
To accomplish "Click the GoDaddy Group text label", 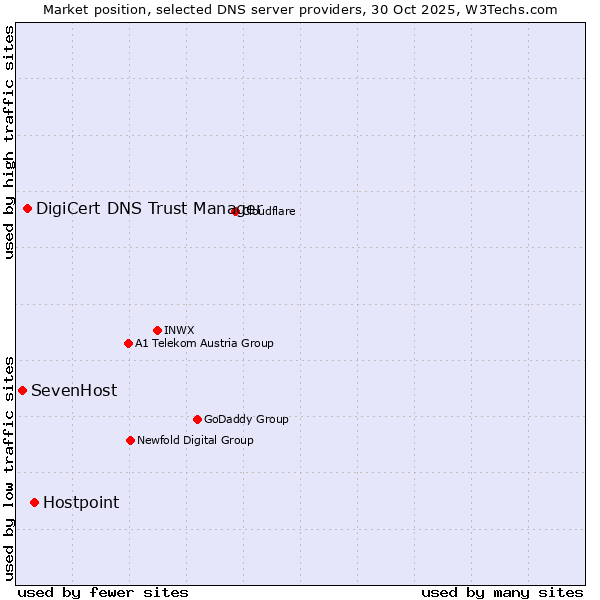I will pos(246,419).
